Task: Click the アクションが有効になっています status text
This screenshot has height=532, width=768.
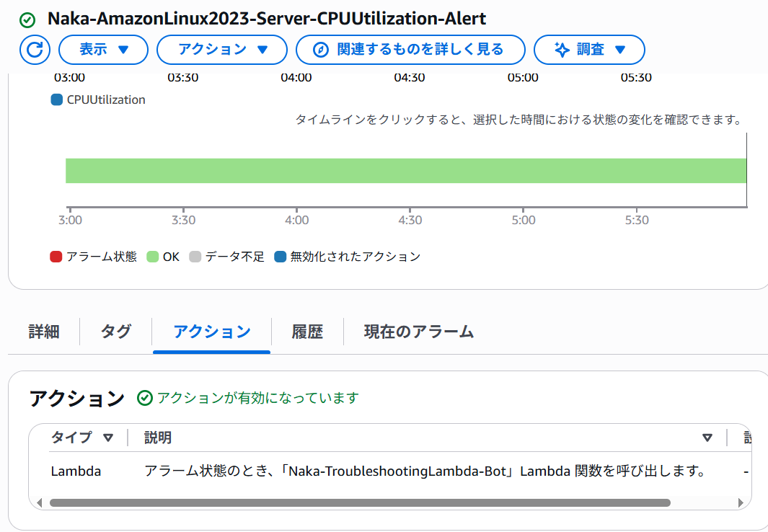Action: click(258, 398)
